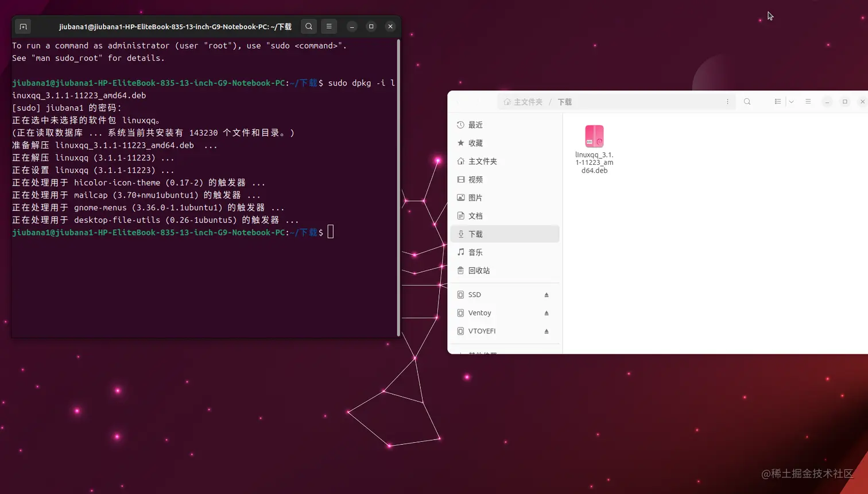868x494 pixels.
Task: Click the trash icon beside 回收站
Action: [x=460, y=271]
